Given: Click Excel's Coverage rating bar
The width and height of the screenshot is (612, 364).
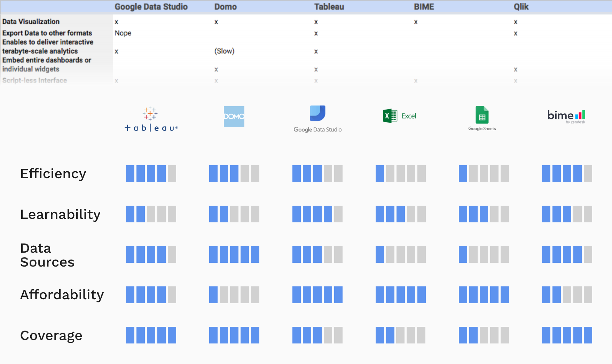Looking at the screenshot, I should point(401,335).
